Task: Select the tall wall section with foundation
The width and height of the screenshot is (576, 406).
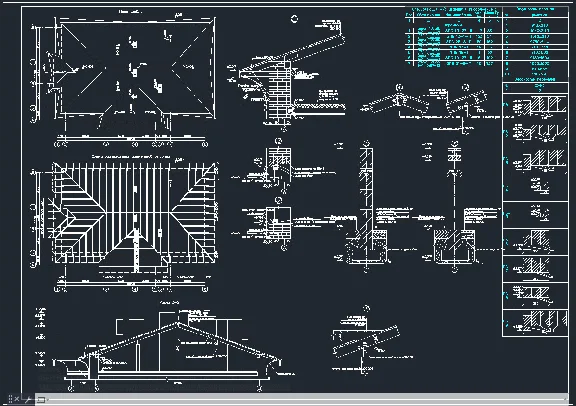Action: point(366,206)
